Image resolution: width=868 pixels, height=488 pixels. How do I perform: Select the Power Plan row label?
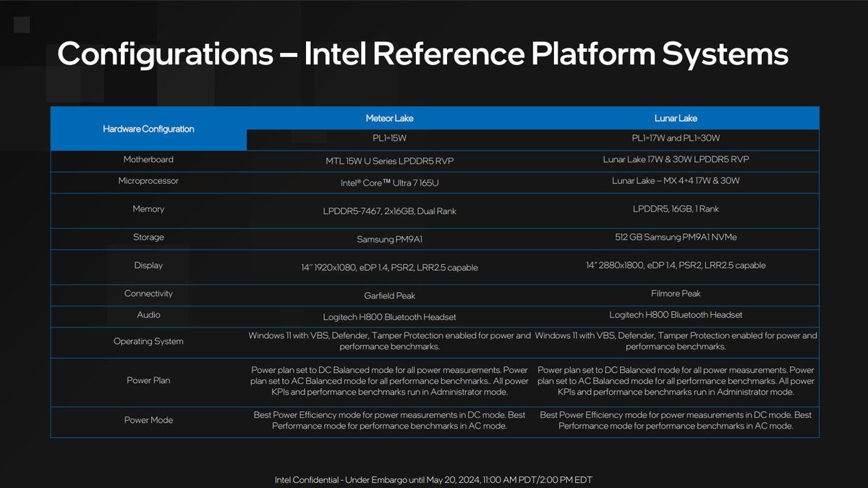148,380
